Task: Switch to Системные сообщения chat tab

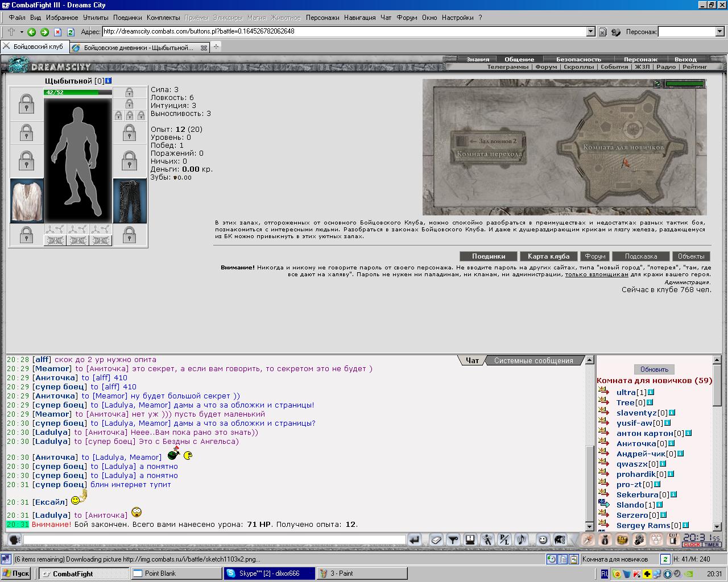Action: coord(533,360)
